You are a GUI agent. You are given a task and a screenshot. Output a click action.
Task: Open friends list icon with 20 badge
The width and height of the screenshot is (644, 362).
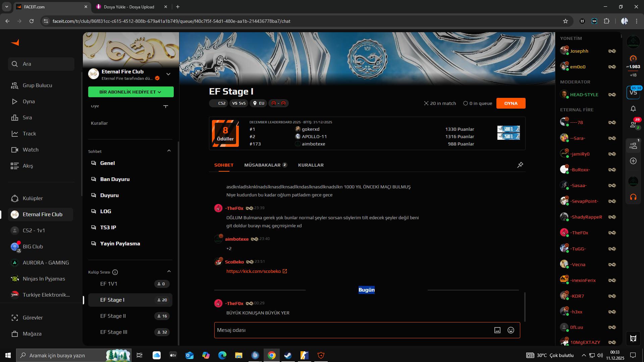click(x=633, y=125)
